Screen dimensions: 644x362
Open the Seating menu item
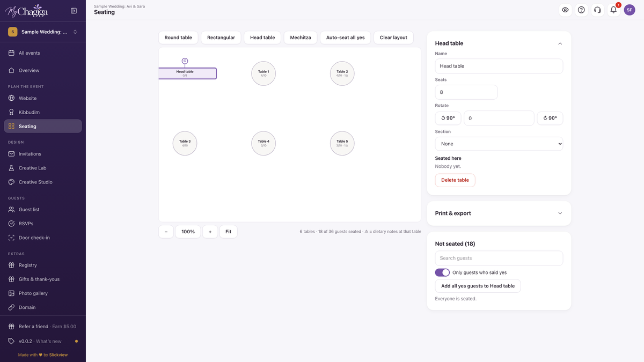[43, 126]
